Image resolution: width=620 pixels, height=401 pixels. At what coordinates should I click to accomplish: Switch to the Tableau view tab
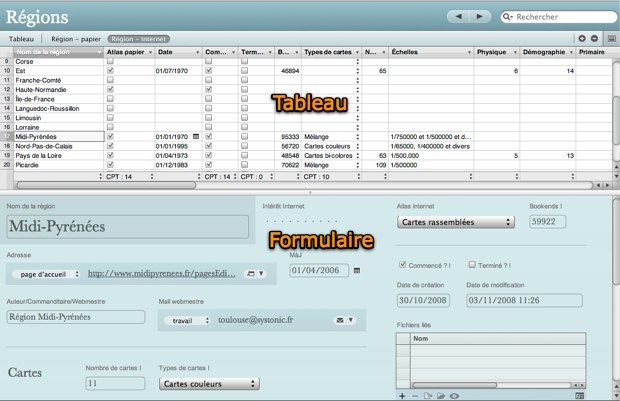21,39
